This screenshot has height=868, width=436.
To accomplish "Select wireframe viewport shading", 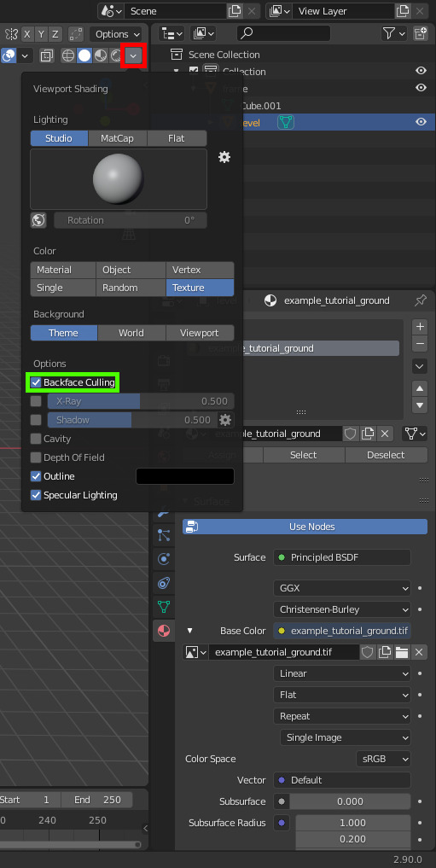I will 68,55.
